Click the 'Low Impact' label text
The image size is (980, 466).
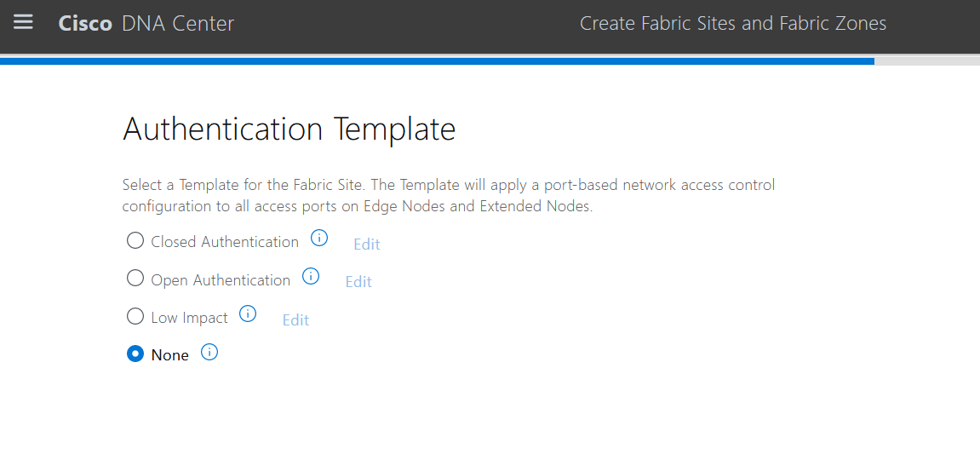point(189,318)
